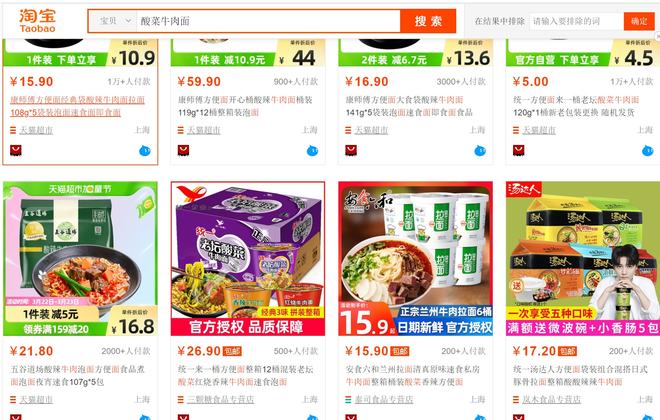
Task: Click shop icon beside 天猫超市 under ¥16.90 item
Action: (348, 130)
